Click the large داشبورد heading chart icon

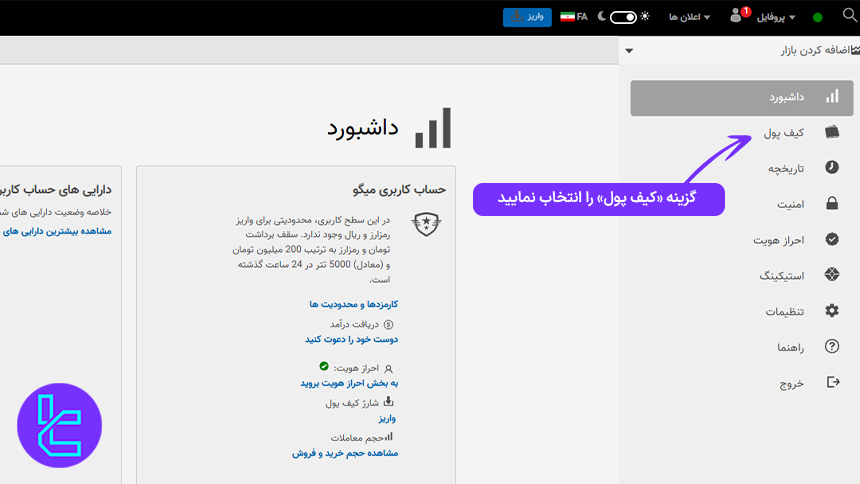click(433, 128)
